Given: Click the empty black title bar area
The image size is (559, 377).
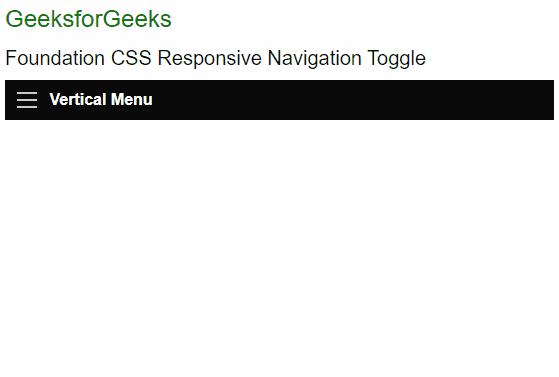Looking at the screenshot, I should pos(353,100).
